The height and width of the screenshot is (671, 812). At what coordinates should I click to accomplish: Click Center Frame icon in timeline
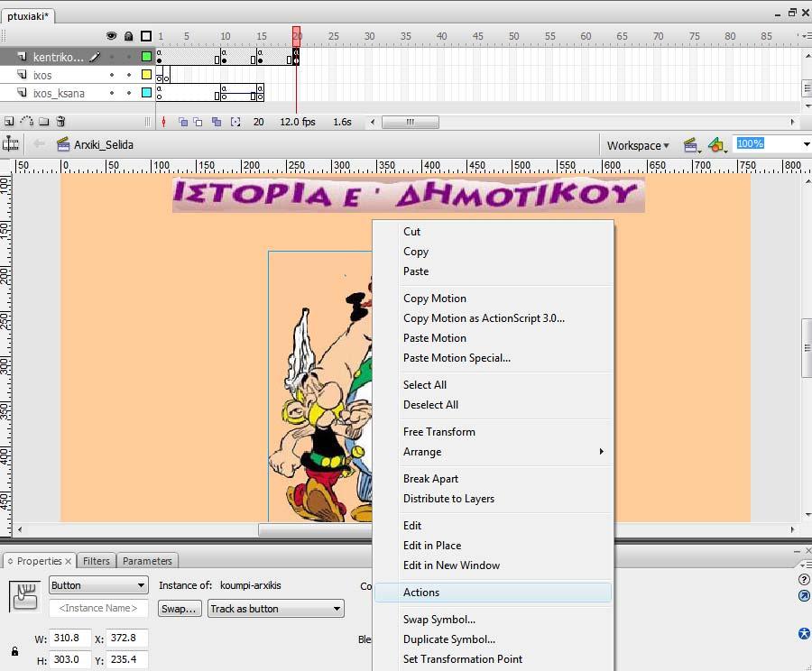tap(163, 122)
